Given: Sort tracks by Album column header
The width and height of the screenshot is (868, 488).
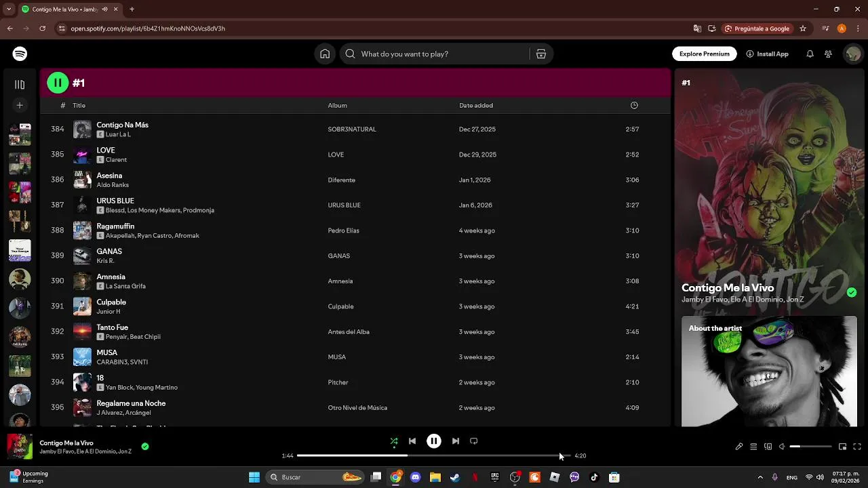Looking at the screenshot, I should click(x=337, y=105).
